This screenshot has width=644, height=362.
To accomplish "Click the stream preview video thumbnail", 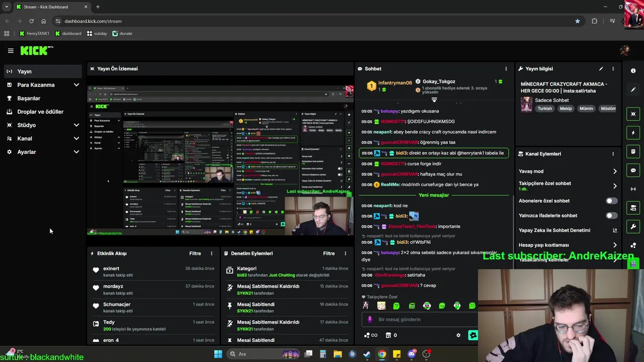I will [220, 160].
